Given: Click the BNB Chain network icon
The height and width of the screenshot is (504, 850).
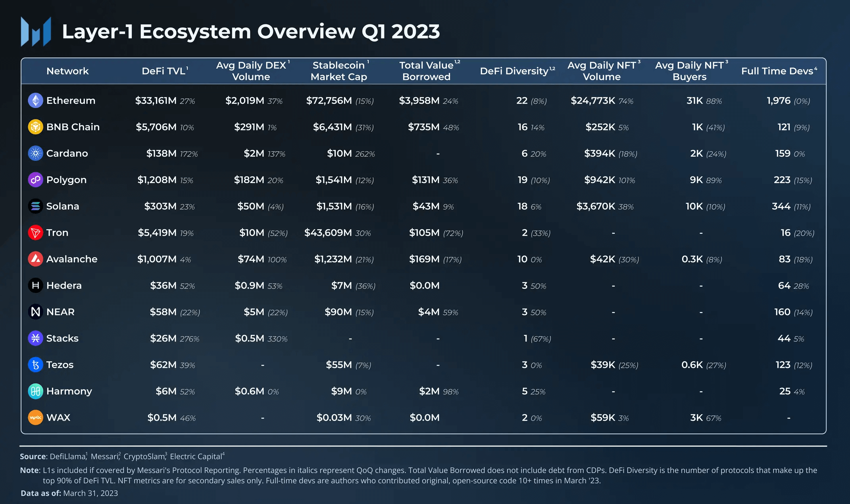Looking at the screenshot, I should (35, 127).
